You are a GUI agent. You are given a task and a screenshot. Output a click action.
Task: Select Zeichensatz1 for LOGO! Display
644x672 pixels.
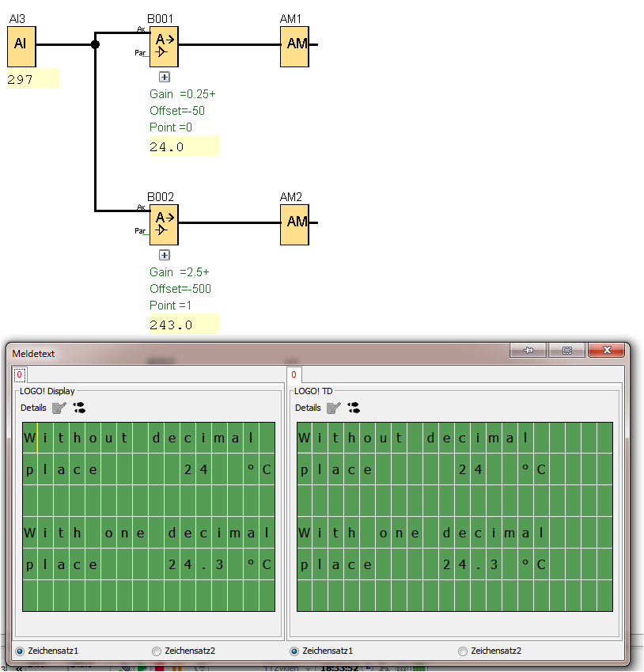coord(20,651)
